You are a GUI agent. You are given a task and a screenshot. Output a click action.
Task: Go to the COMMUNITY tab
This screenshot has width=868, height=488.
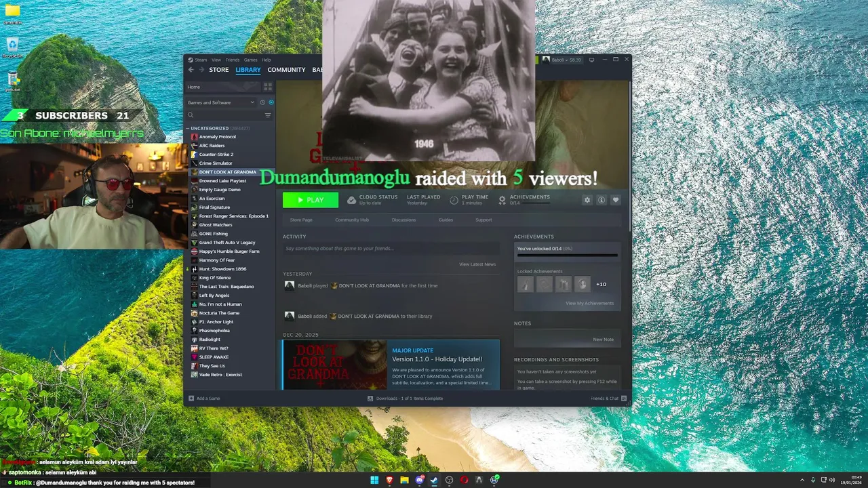[286, 70]
